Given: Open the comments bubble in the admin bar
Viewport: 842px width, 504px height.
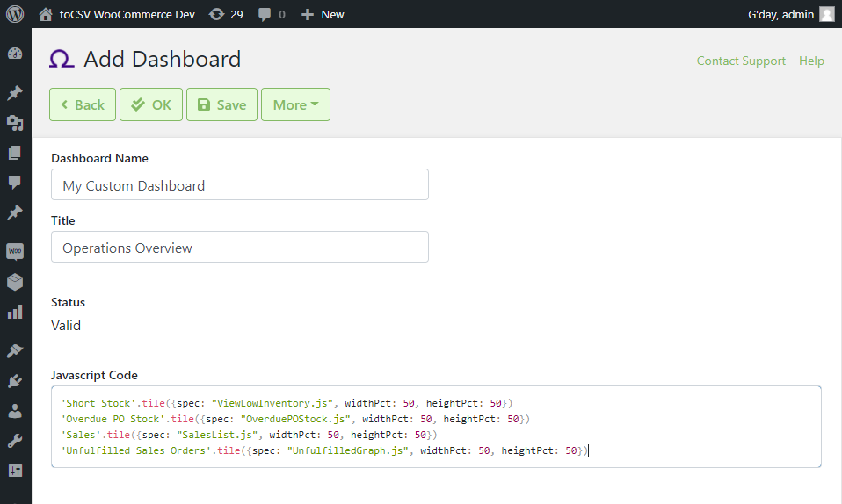Looking at the screenshot, I should (265, 15).
